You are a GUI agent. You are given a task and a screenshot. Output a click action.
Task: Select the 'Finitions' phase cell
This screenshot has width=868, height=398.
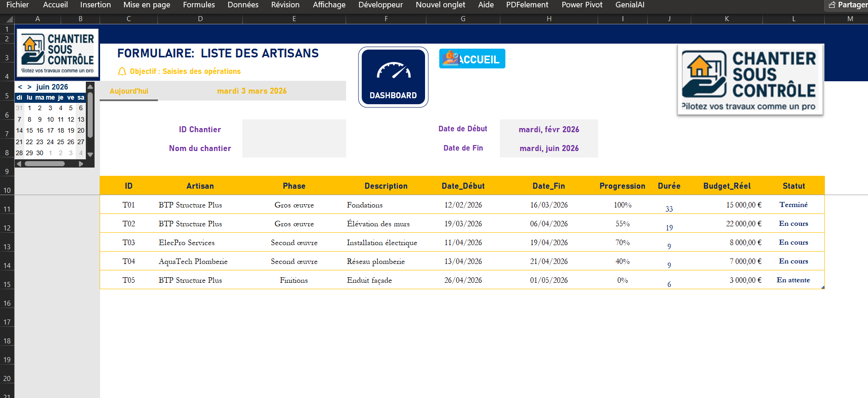click(x=294, y=280)
